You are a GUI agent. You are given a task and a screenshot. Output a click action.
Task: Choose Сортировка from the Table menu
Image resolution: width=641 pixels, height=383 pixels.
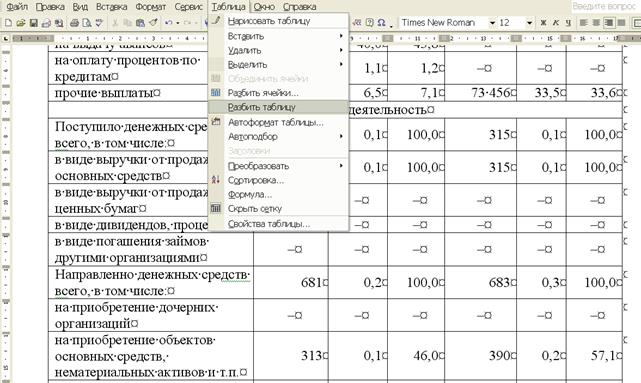[x=278, y=180]
